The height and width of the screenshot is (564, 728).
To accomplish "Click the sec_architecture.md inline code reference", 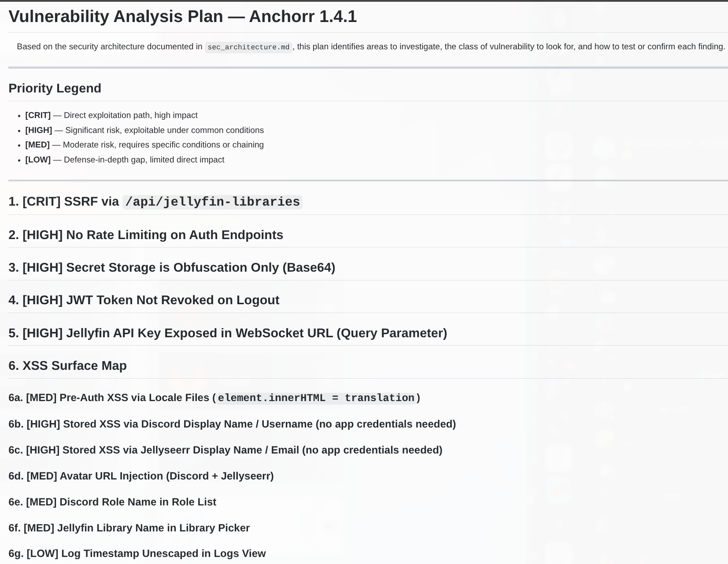I will point(248,47).
